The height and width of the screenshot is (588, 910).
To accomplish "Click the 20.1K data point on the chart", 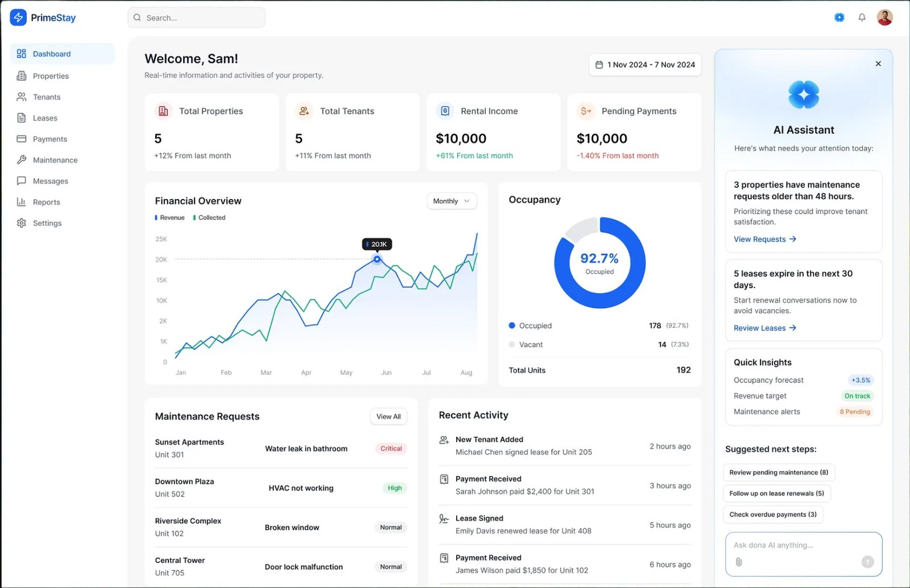I will click(x=377, y=259).
